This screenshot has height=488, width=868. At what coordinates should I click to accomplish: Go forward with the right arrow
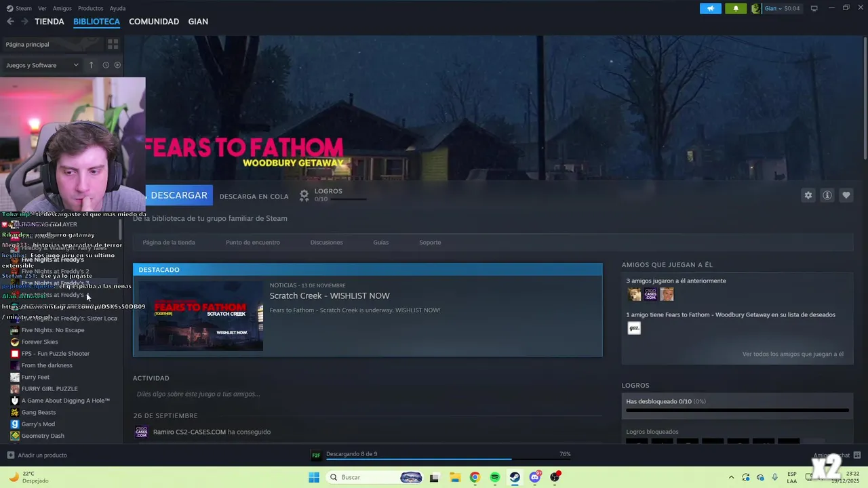(24, 22)
